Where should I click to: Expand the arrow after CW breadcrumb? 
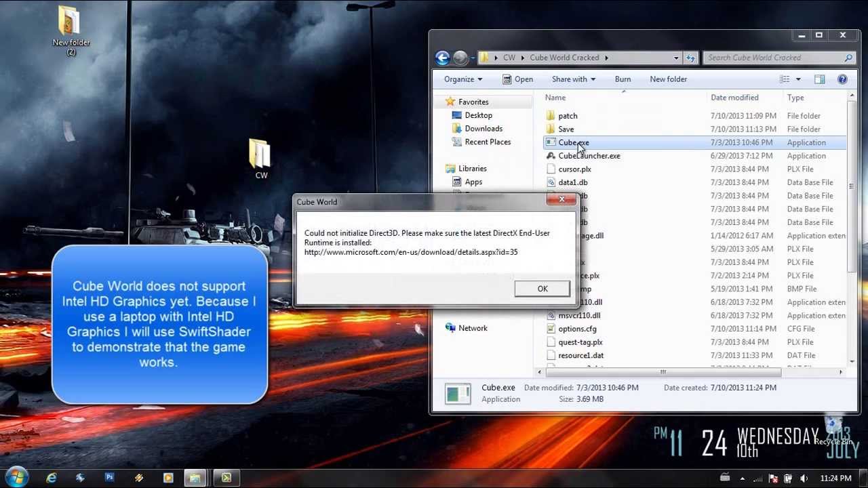click(x=522, y=58)
